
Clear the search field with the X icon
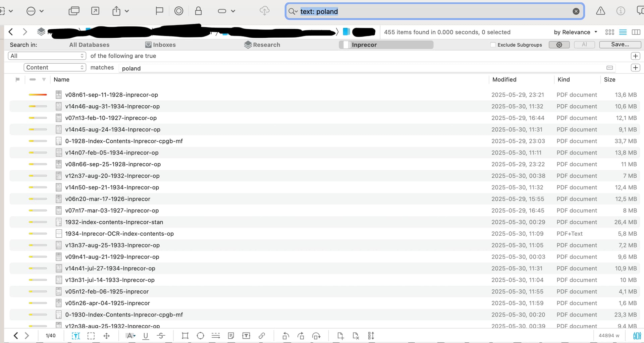point(576,11)
